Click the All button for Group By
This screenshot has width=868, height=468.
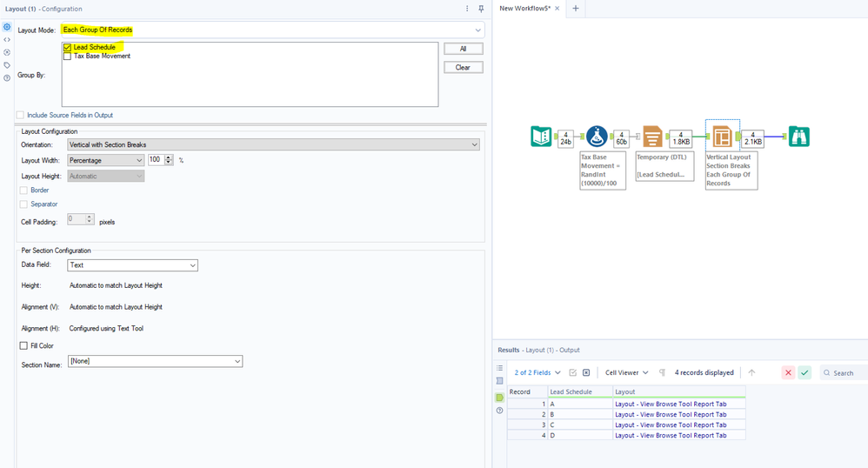coord(463,49)
